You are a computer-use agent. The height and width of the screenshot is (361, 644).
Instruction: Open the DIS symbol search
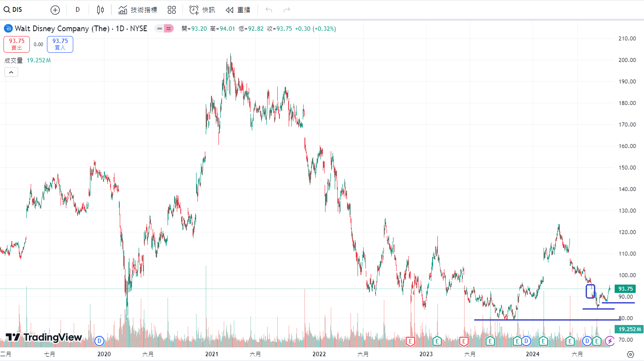point(13,10)
